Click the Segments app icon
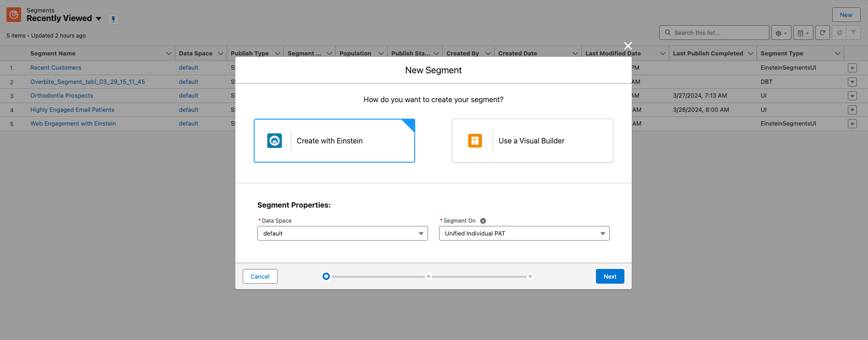 (14, 15)
